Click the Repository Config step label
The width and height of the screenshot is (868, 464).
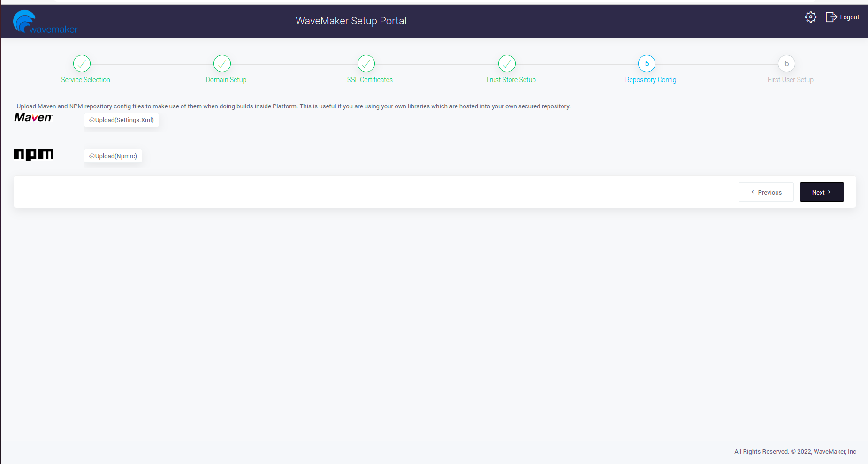click(x=651, y=80)
